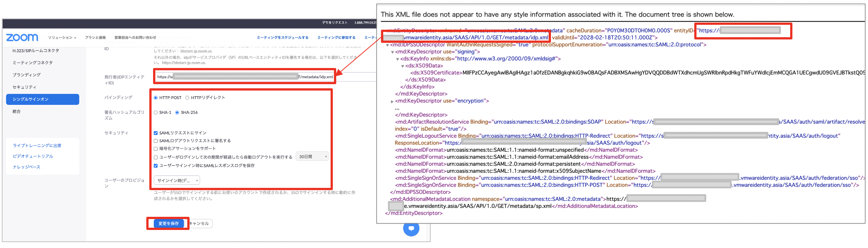
Task: Collapse the ds:KeyInfo XML node
Action: point(398,59)
